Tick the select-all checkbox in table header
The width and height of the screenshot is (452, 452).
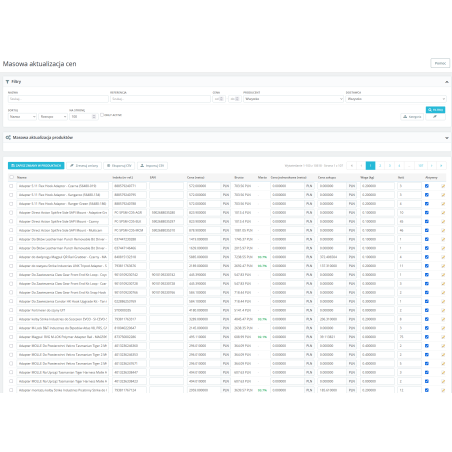click(12, 177)
